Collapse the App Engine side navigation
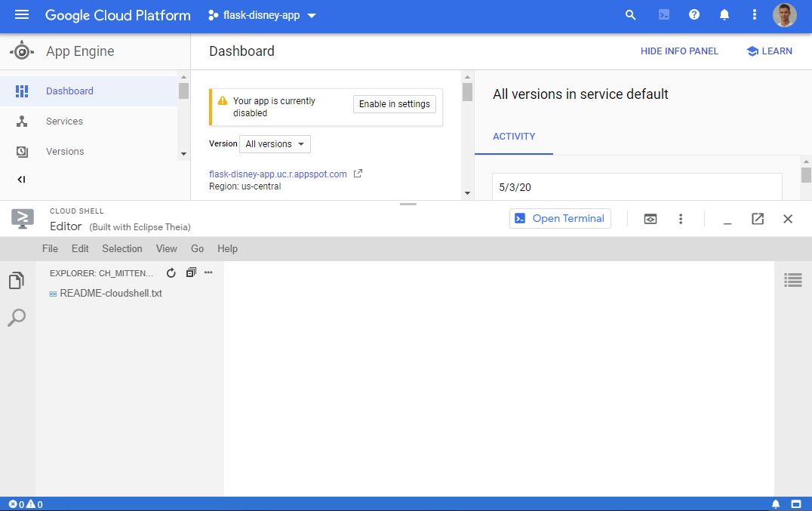 [x=21, y=180]
